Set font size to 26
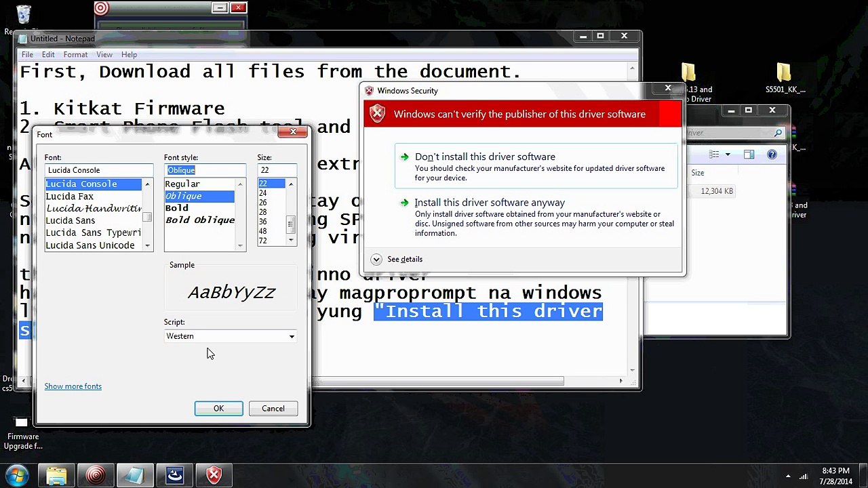 pos(271,203)
